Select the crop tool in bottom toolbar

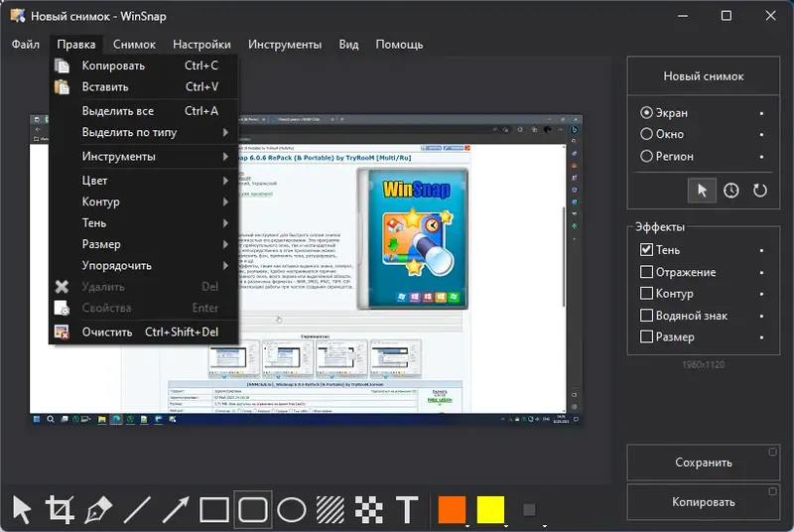[x=60, y=509]
